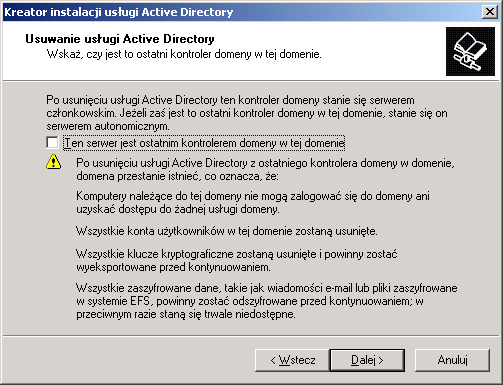Close the Active Directory wizard window
Screen dimensions: 503x385
coord(490,12)
